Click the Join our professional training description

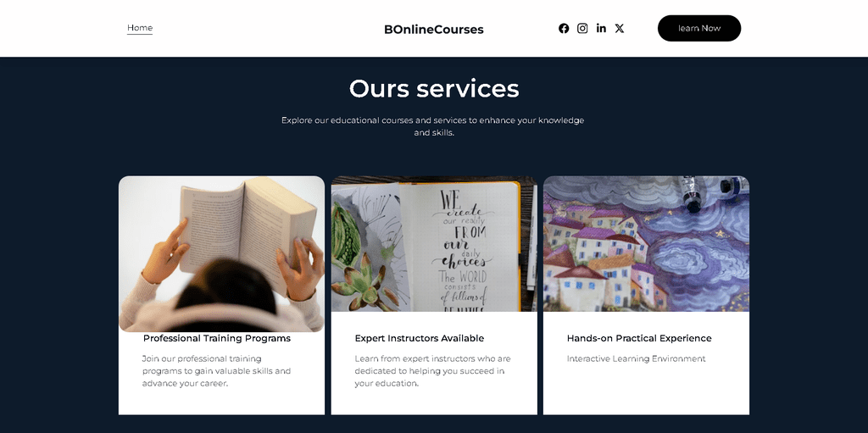tap(216, 371)
